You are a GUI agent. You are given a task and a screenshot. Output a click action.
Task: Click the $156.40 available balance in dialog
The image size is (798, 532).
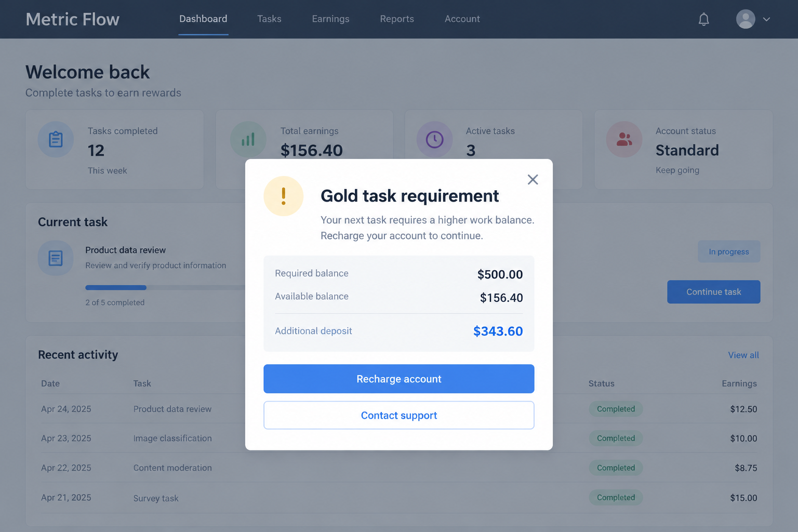[x=501, y=298]
